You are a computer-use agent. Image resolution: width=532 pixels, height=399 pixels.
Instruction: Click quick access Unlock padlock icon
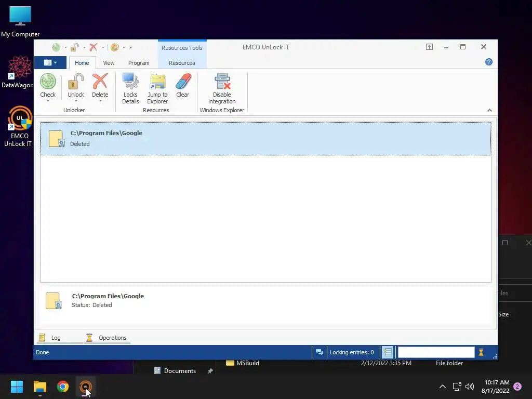pos(75,47)
